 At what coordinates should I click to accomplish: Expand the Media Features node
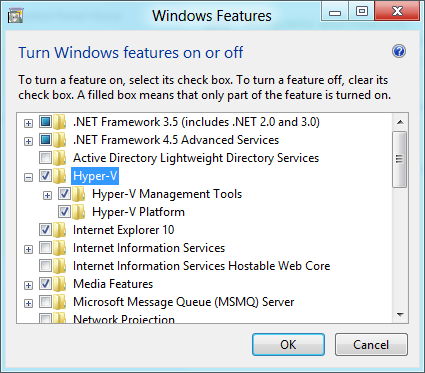(x=29, y=285)
